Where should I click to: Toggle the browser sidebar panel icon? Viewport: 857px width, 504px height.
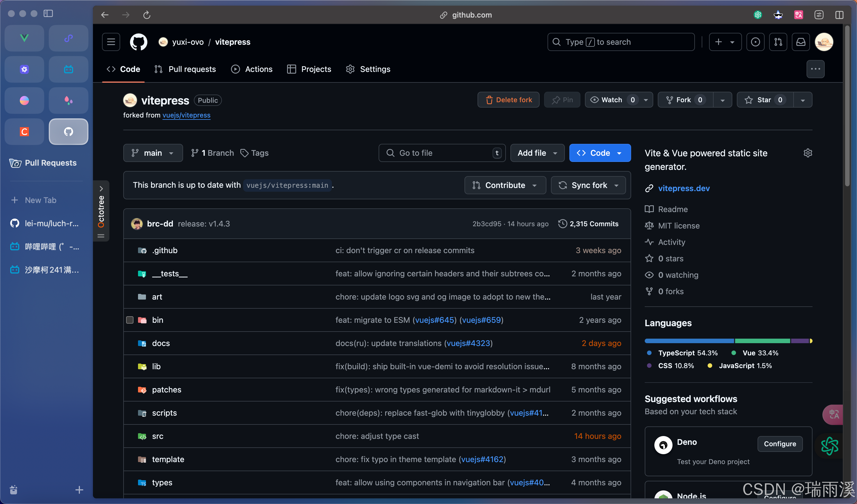point(48,13)
